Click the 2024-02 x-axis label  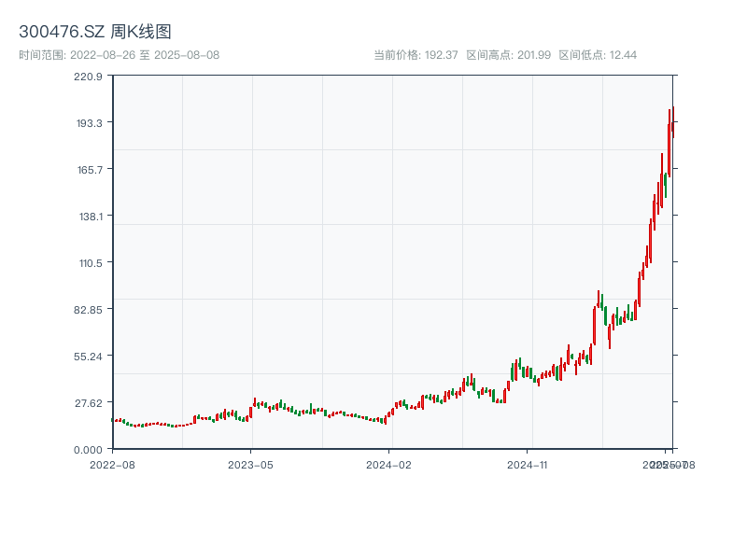click(388, 465)
